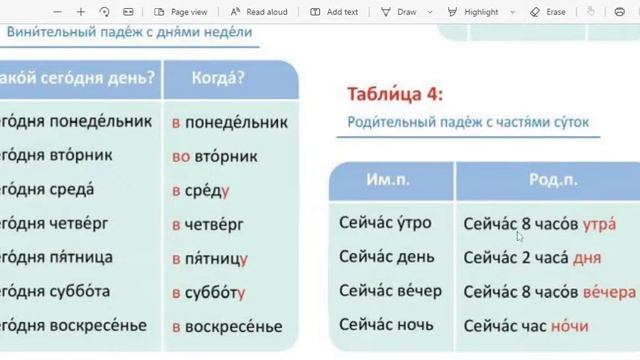Click the cell 'в понедельник'
Viewport: 640px width, 360px height.
click(x=230, y=122)
